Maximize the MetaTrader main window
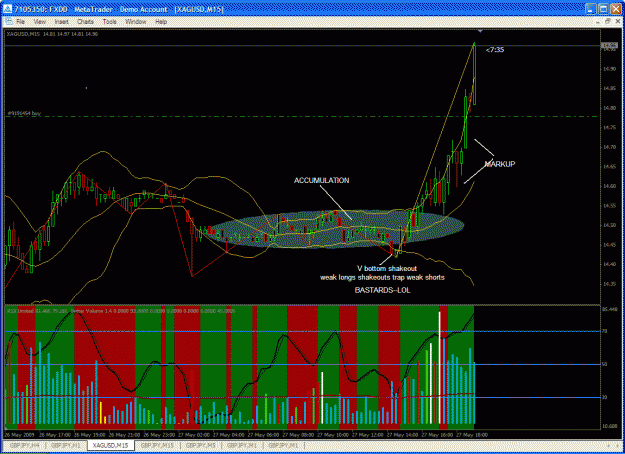Screen dimensions: 625x454 click(x=603, y=9)
